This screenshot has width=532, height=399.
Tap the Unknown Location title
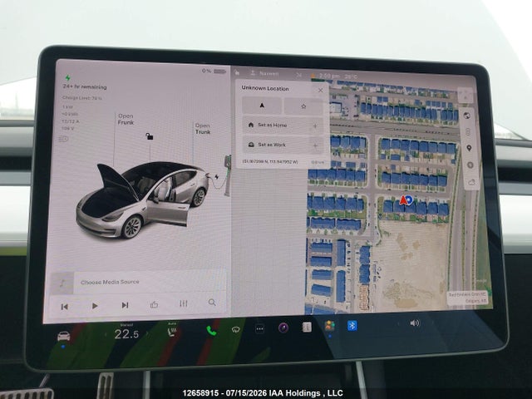(x=265, y=88)
